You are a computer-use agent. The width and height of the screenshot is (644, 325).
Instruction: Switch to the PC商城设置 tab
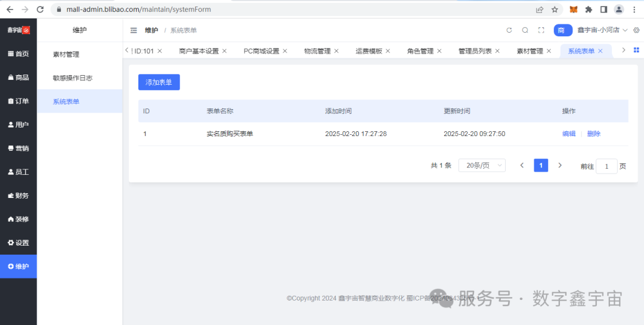[261, 51]
